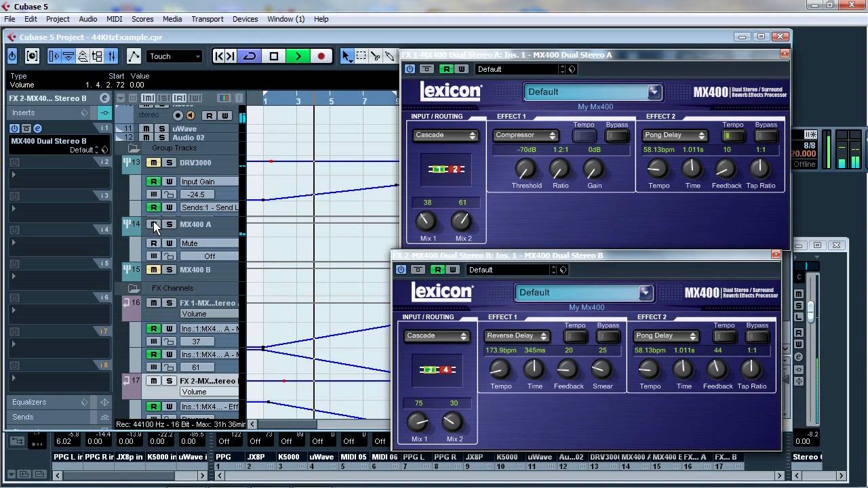Open the Window (1) menu
The image size is (868, 488).
tap(285, 19)
